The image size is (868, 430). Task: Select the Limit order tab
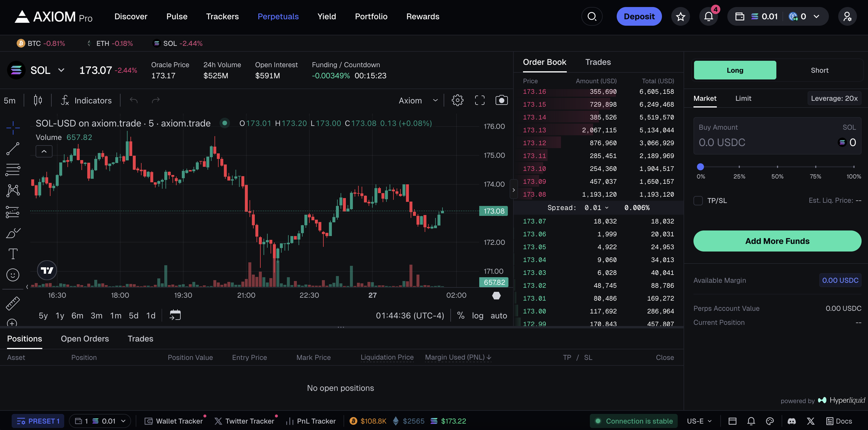tap(743, 98)
